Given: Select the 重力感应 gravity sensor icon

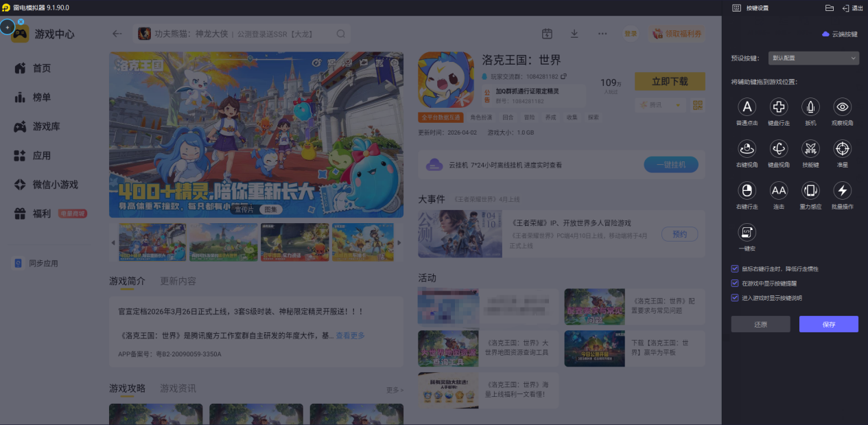Looking at the screenshot, I should click(810, 190).
